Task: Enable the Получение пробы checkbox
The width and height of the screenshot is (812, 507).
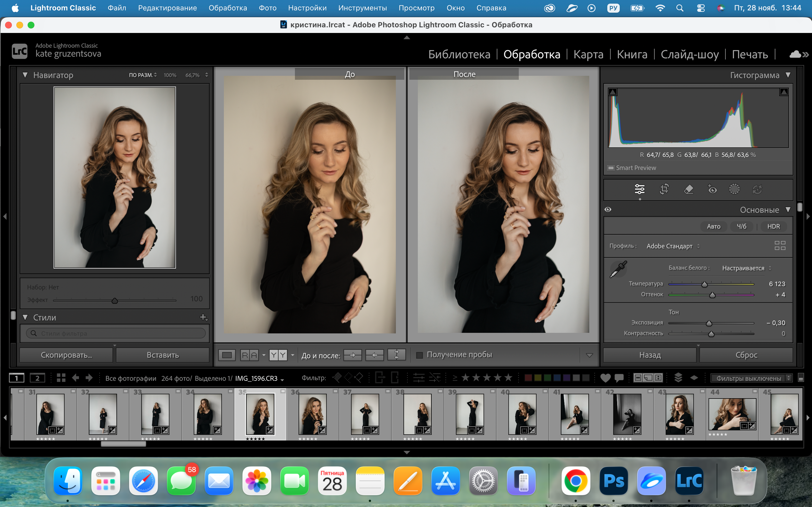Action: pos(419,355)
